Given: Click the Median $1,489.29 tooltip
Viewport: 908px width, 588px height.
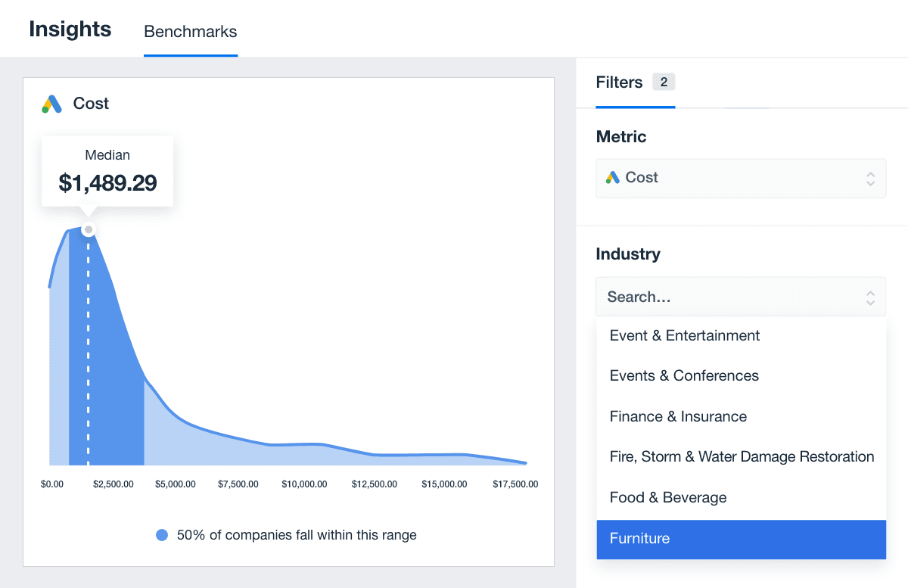Looking at the screenshot, I should click(x=107, y=172).
